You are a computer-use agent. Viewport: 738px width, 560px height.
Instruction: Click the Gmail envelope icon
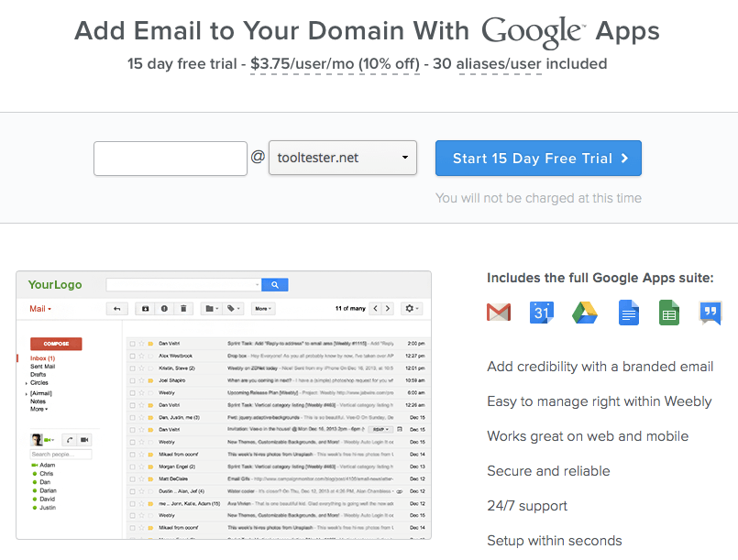click(499, 313)
